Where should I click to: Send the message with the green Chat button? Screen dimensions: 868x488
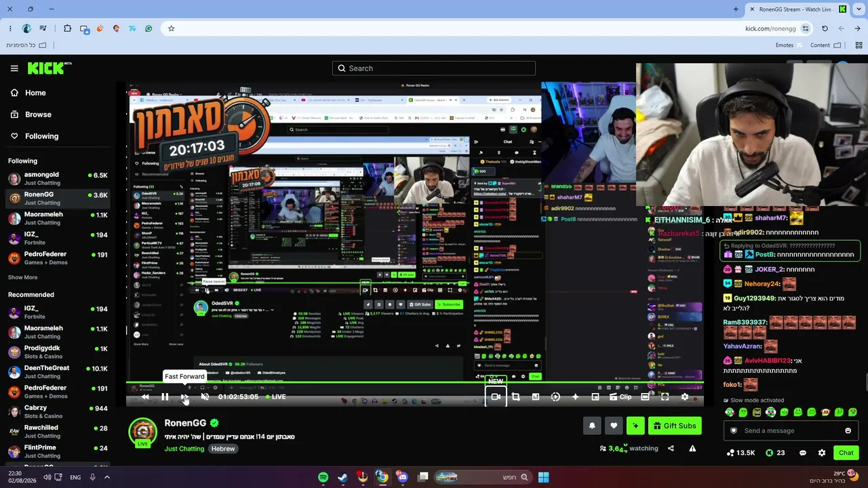pos(846,453)
